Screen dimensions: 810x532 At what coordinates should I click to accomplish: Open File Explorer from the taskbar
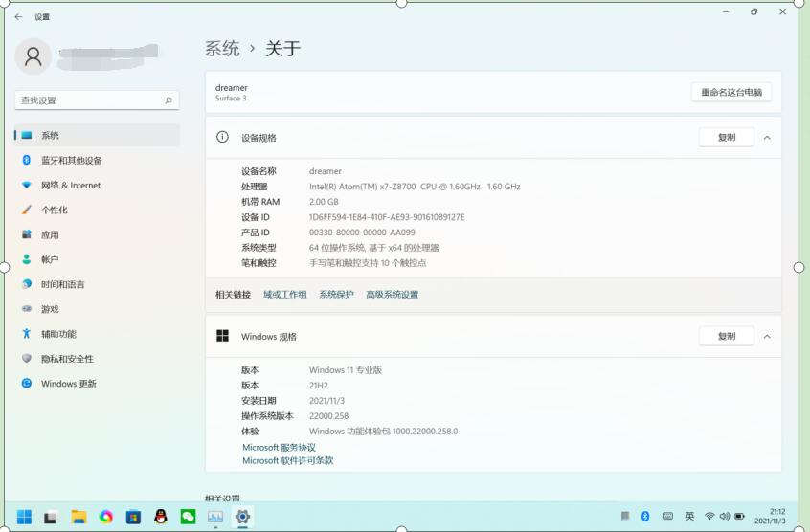tap(79, 517)
